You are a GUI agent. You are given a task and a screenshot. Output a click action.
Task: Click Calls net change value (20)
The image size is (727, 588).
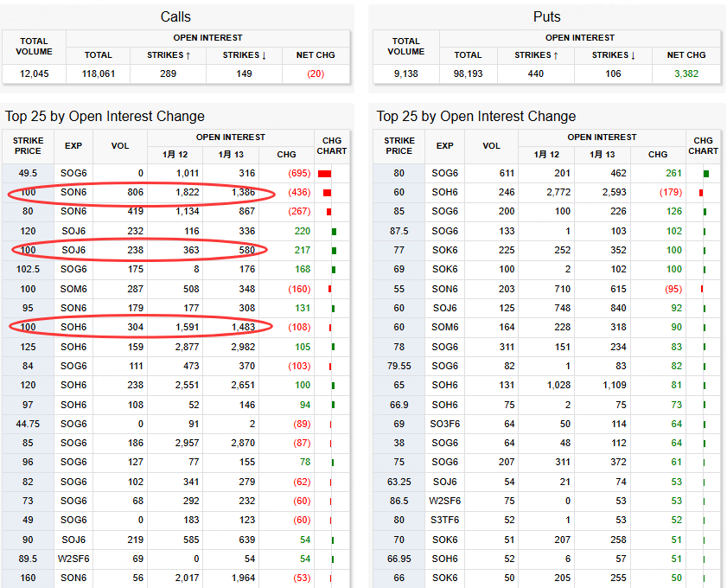click(316, 73)
